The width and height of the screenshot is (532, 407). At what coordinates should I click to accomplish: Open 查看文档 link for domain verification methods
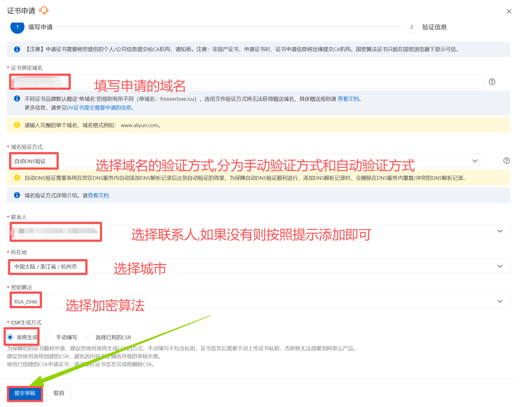(98, 195)
